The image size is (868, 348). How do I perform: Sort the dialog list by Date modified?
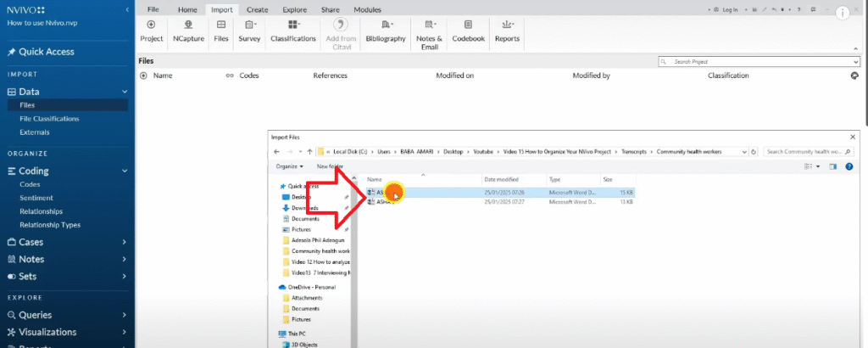(501, 180)
